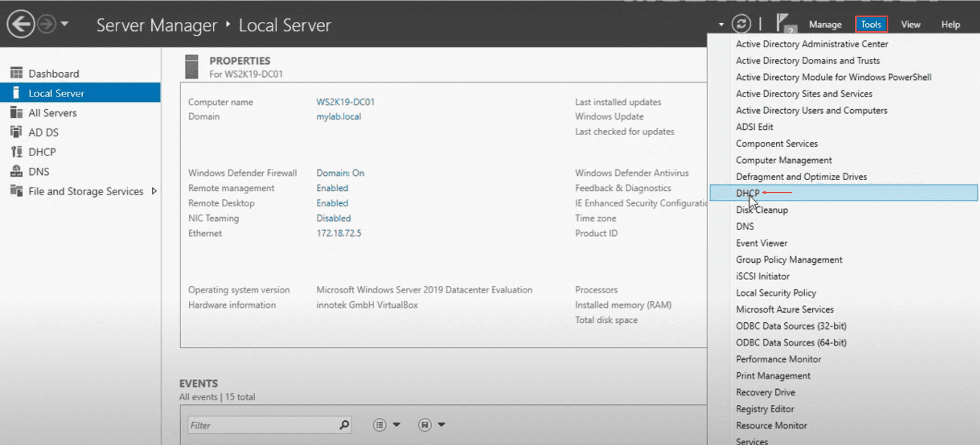
Task: Click Domain: On firewall link
Action: 340,173
